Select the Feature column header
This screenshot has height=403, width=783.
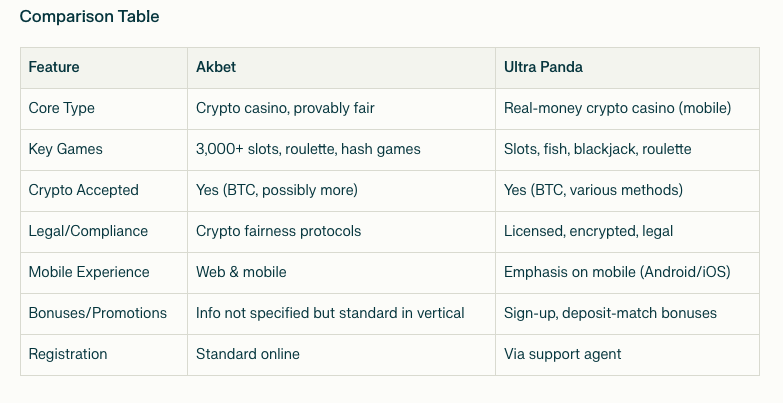click(x=54, y=67)
